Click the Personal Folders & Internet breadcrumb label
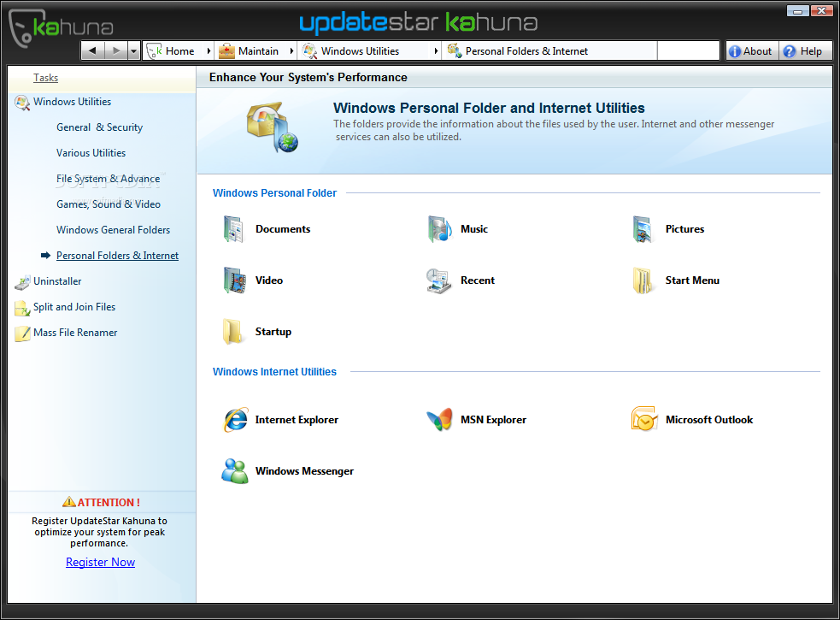Viewport: 840px width, 620px height. point(526,51)
